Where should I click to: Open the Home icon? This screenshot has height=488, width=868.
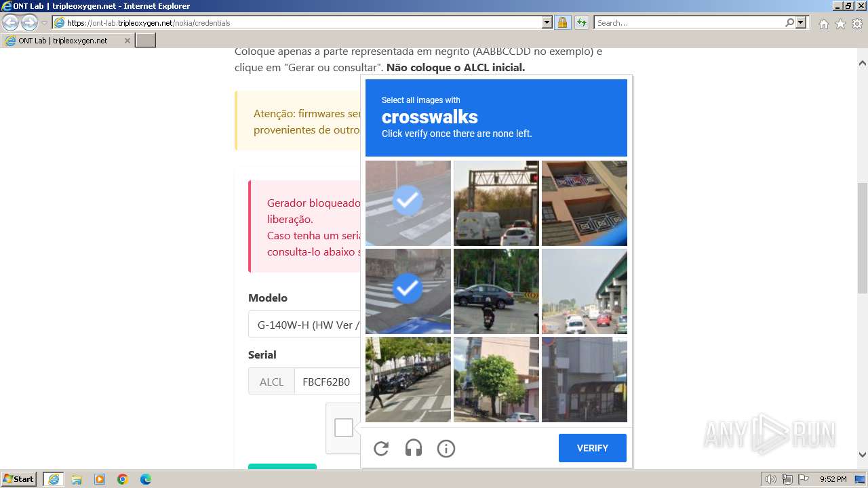coord(823,24)
